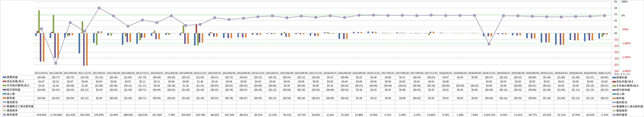This screenshot has width=644, height=117.
Task: Click the 14.60% net margin cell
Action: click(x=431, y=115)
